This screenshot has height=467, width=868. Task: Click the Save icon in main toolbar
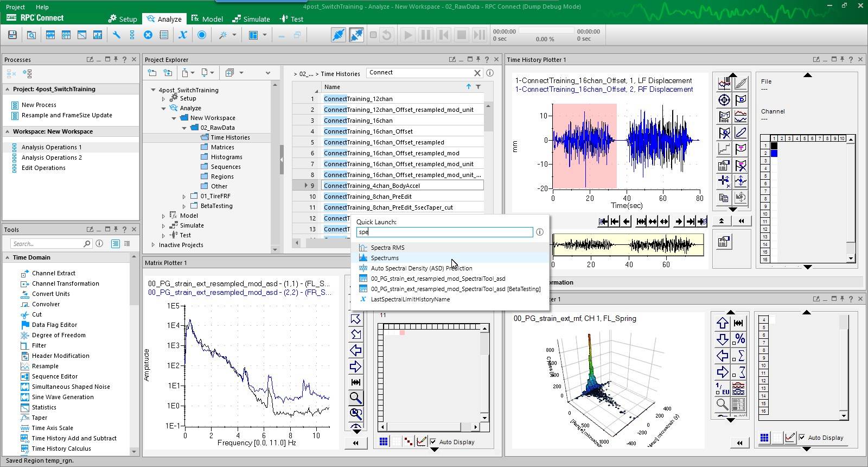pos(12,35)
